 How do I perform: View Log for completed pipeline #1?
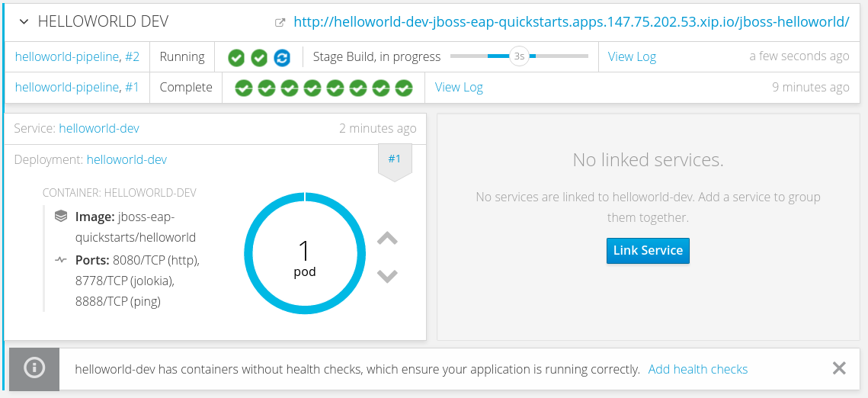459,88
